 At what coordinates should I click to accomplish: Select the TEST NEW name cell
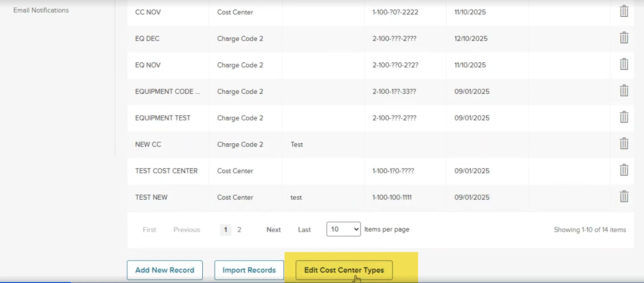(x=168, y=197)
